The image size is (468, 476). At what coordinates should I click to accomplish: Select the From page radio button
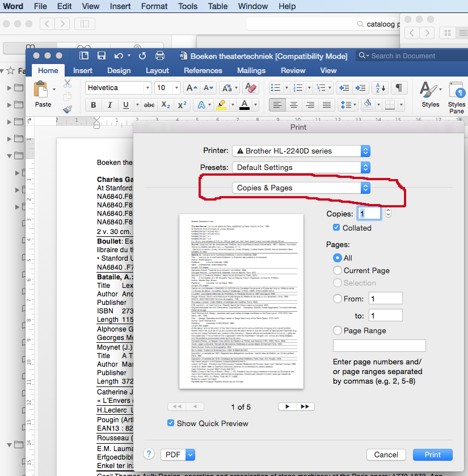pyautogui.click(x=338, y=299)
